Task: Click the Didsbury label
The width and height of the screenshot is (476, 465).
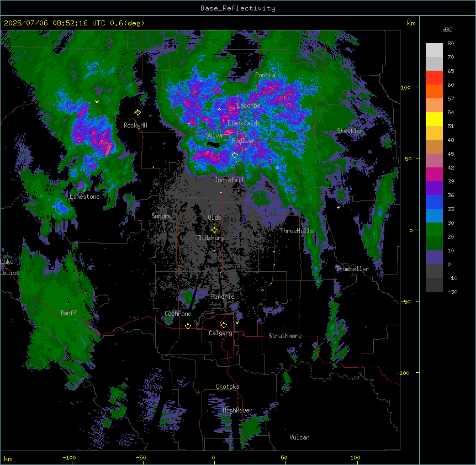Action: [x=211, y=238]
